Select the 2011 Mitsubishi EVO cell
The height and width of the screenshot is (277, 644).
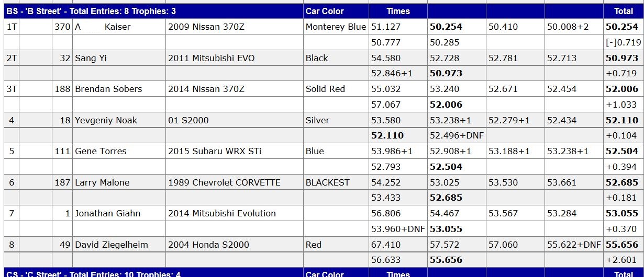212,58
